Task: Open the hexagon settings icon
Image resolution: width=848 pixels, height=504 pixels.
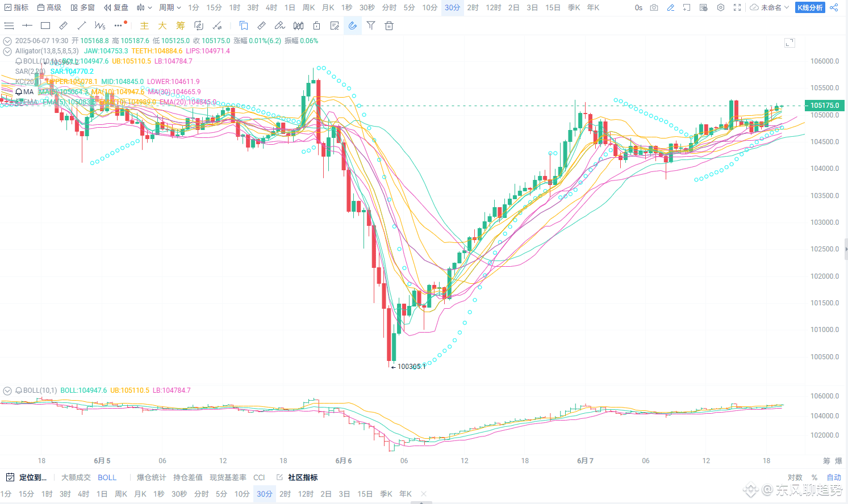Action: [x=721, y=7]
